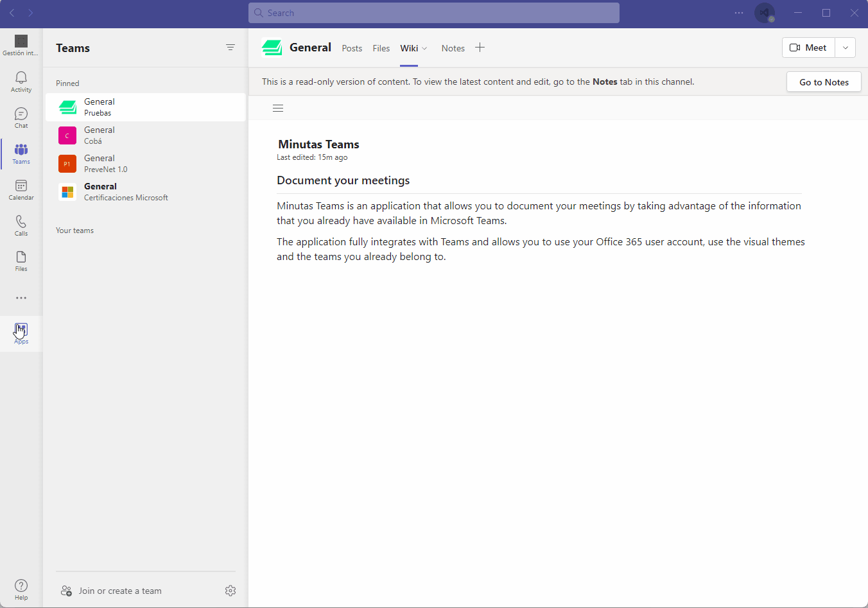Open Chat in the sidebar
This screenshot has width=868, height=608.
click(x=21, y=117)
